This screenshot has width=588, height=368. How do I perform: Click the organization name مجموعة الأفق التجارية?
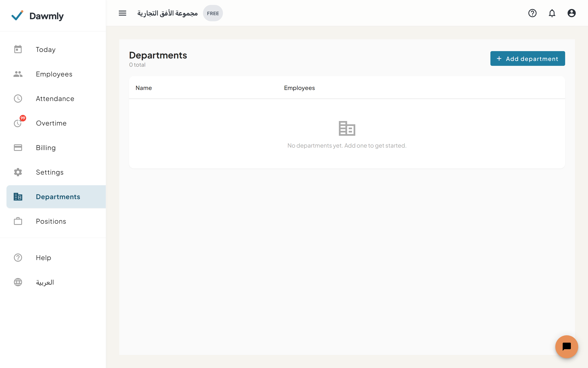[167, 13]
